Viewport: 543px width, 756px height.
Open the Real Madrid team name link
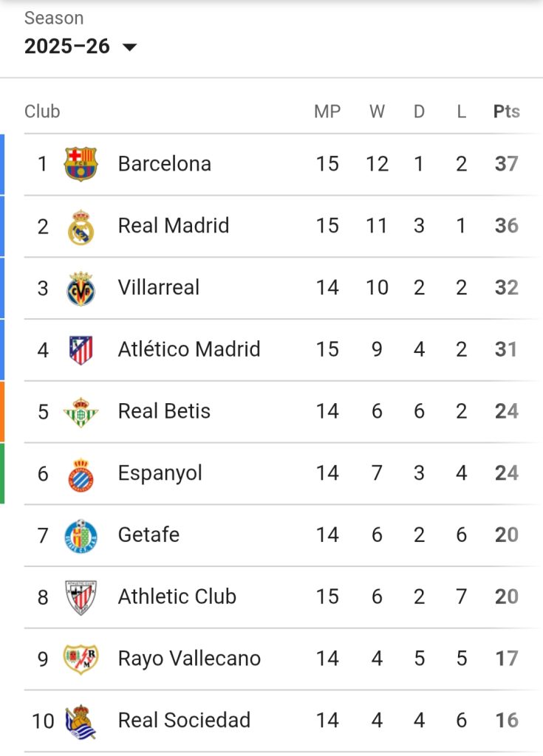[x=174, y=226]
